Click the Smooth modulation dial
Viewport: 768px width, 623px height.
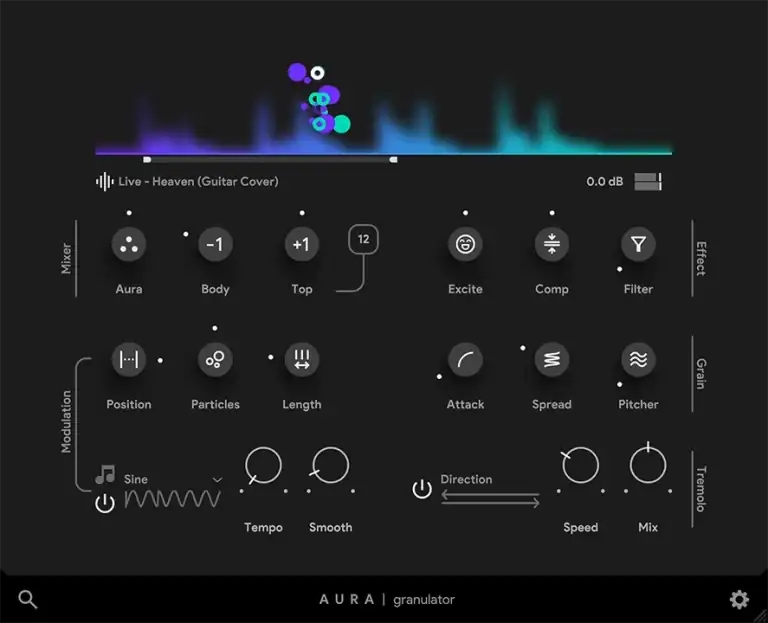coord(331,465)
